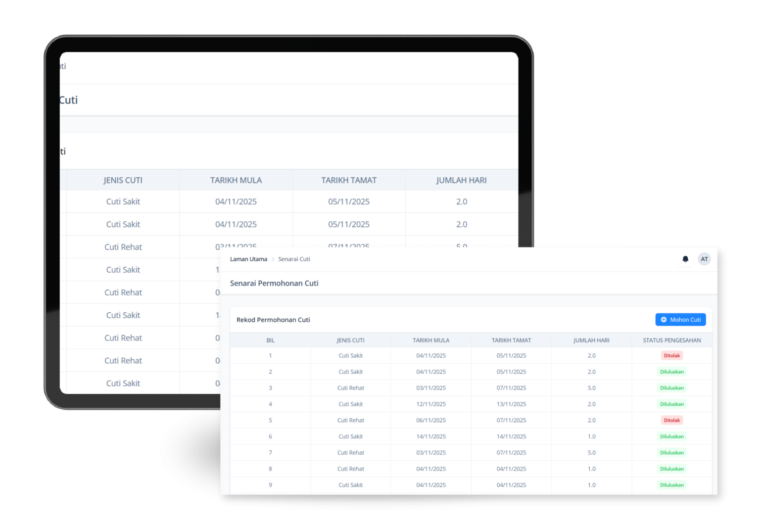Click the Rekod Permohonan Cuti card title

(x=273, y=320)
